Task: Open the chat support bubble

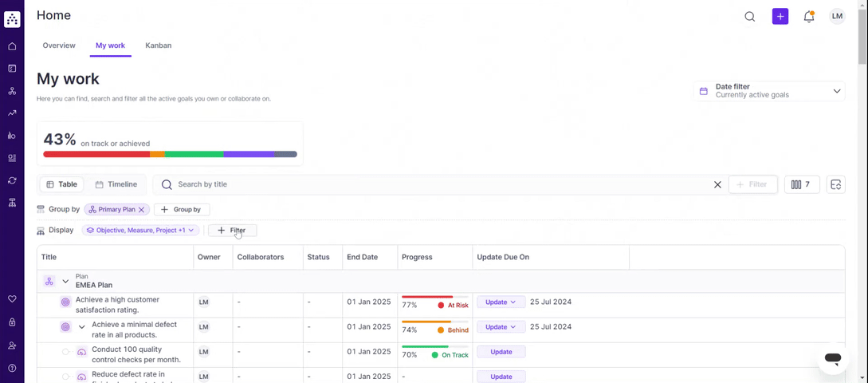Action: click(833, 358)
